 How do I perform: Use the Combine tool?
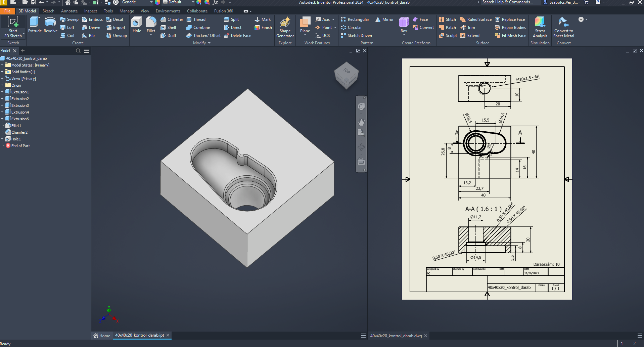[198, 28]
